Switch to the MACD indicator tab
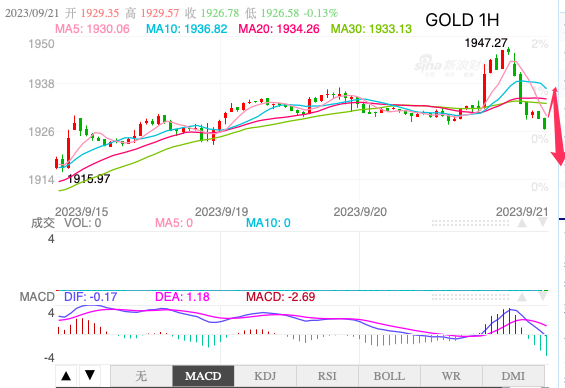565x388 pixels. (x=203, y=376)
